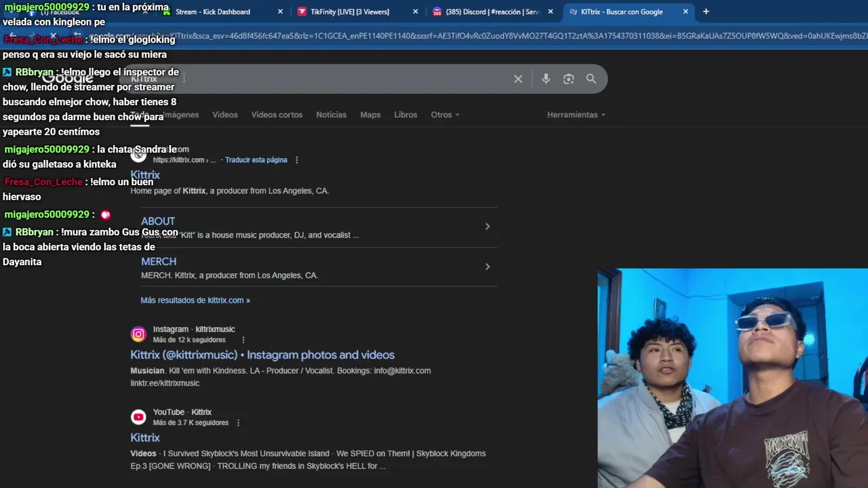Close the Discord #reacción tab
Screen dimensions: 868x488
[x=550, y=12]
